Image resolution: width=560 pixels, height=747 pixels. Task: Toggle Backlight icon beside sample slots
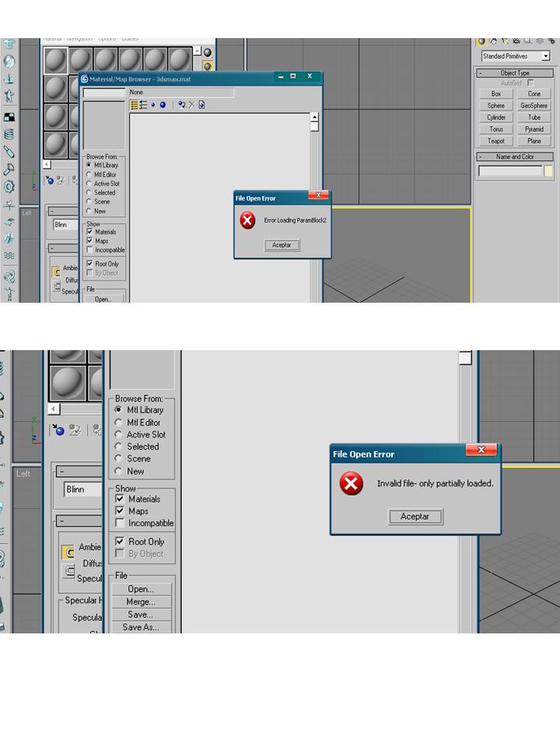[208, 65]
